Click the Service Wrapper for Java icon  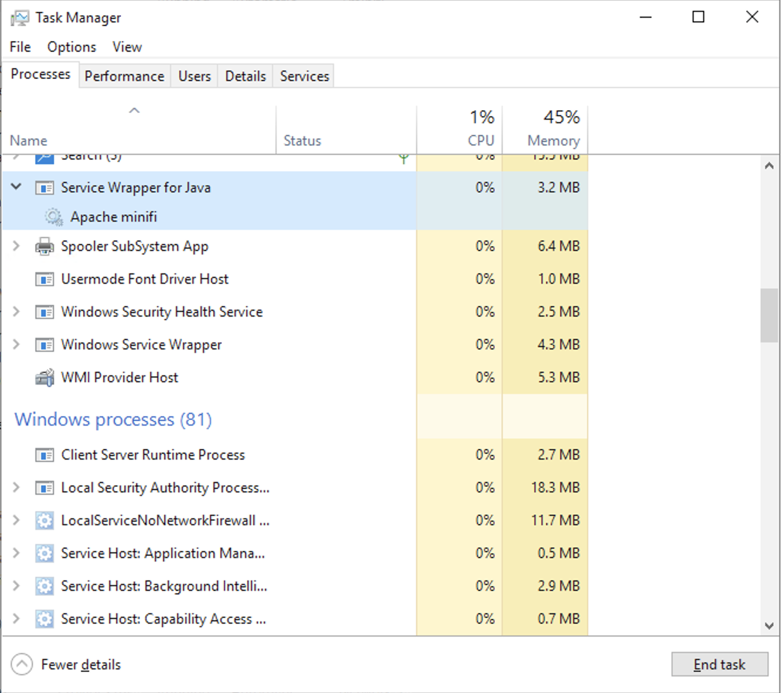point(45,188)
